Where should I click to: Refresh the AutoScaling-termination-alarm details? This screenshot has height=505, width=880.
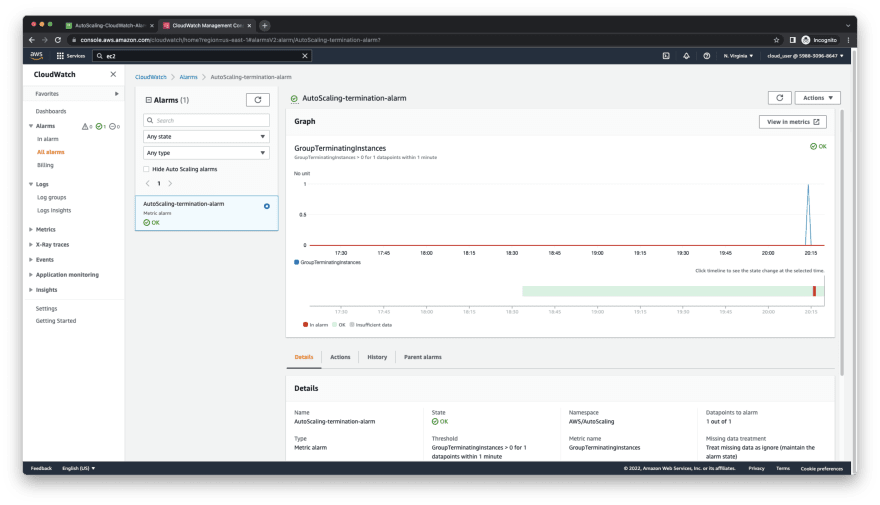pyautogui.click(x=780, y=98)
